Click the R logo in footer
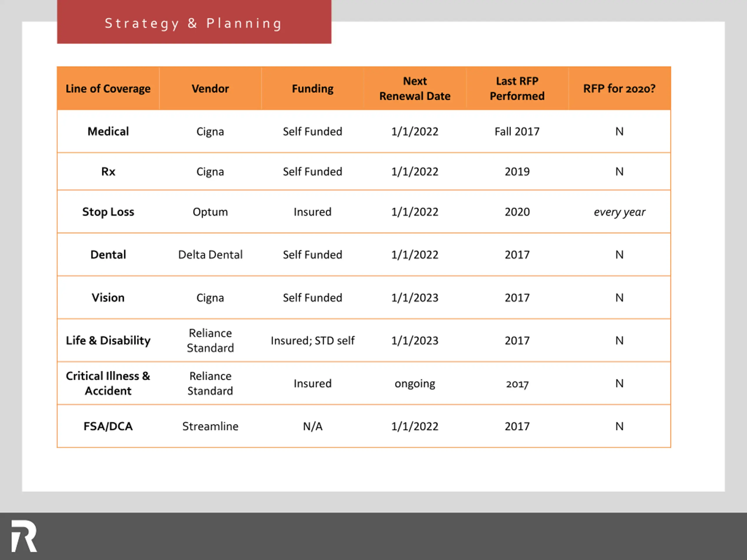The image size is (747, 560). [24, 536]
